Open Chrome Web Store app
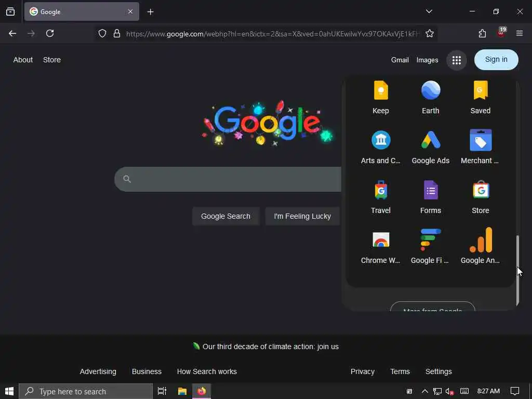This screenshot has width=532, height=399. tap(381, 247)
